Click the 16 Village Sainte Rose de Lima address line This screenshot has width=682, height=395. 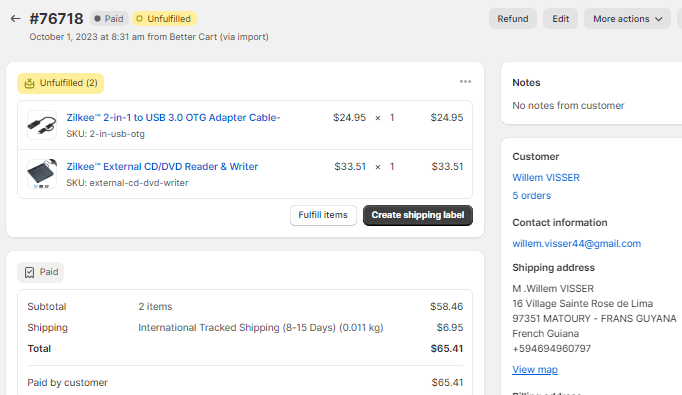(x=582, y=304)
